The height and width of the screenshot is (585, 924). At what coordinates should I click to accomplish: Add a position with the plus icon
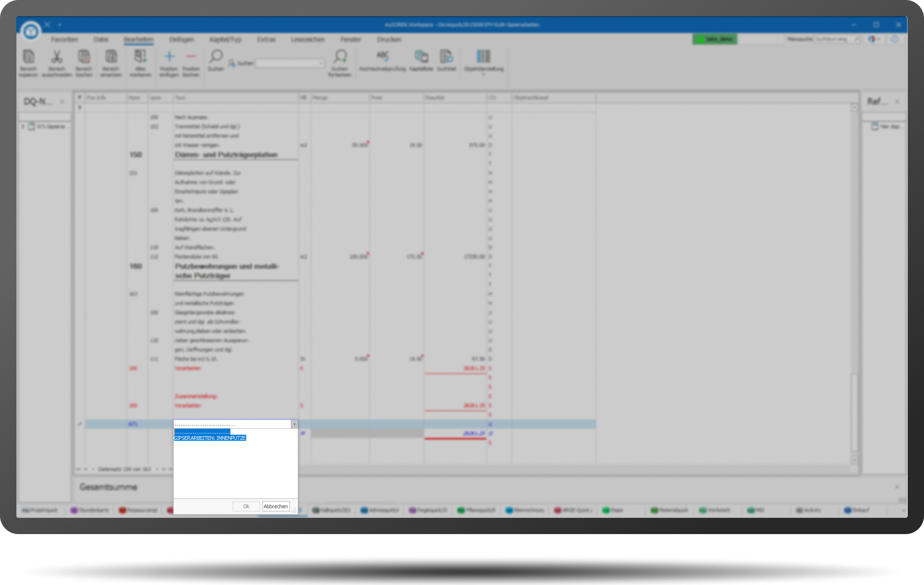point(169,57)
